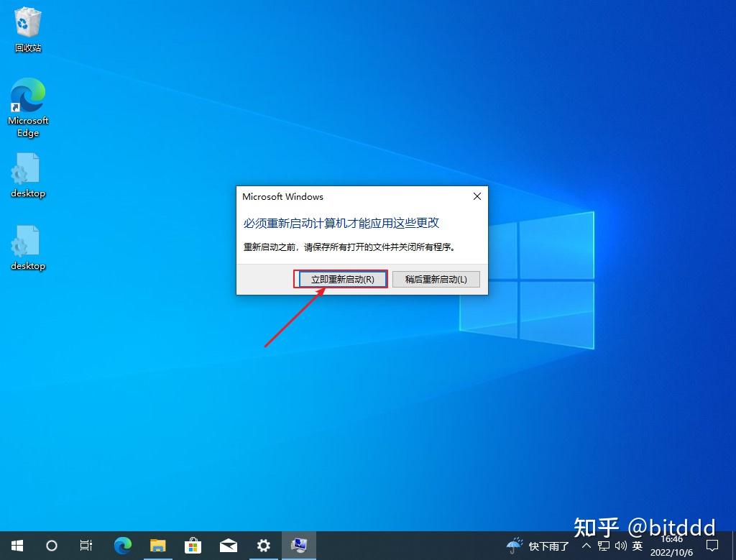Switch to the system properties taskbar app
The image size is (736, 560).
point(298,546)
